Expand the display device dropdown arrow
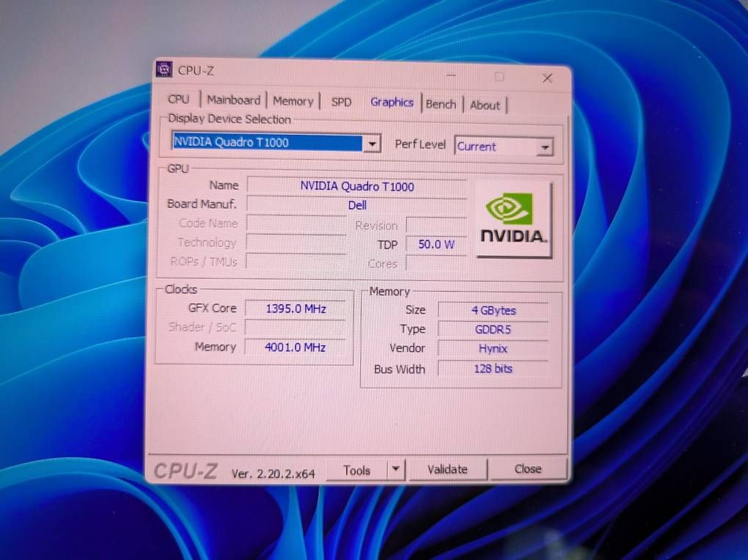 [372, 143]
